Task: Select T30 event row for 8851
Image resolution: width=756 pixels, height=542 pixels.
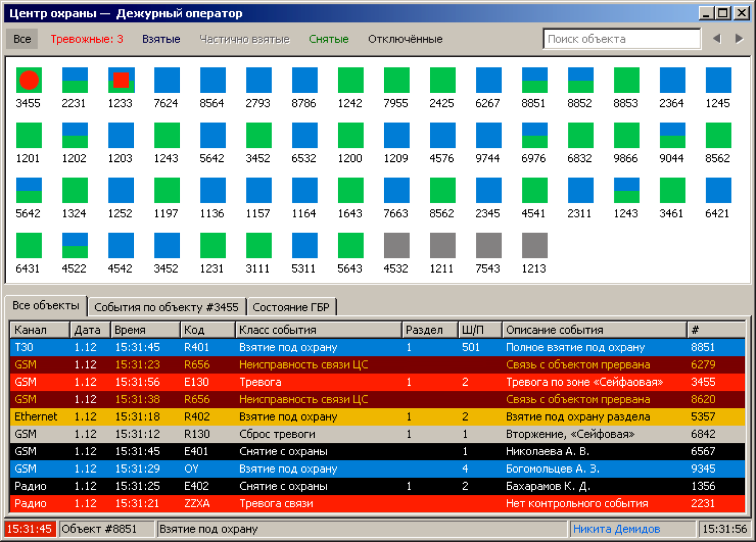Action: click(377, 347)
